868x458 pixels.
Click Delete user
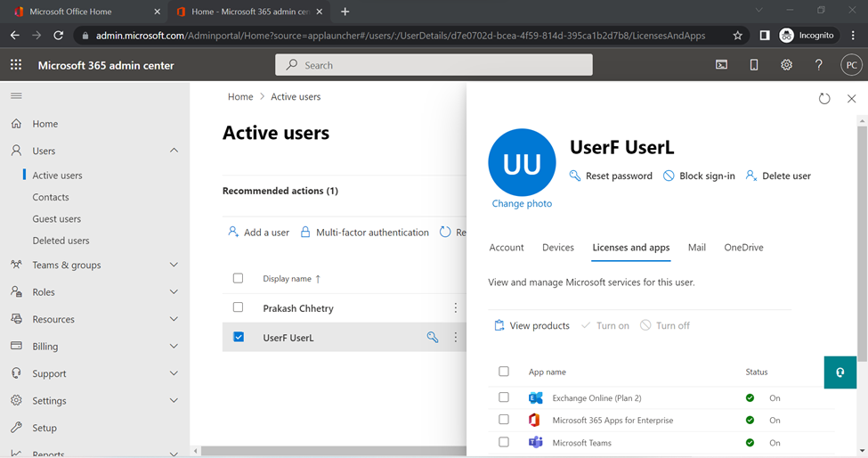(x=778, y=176)
